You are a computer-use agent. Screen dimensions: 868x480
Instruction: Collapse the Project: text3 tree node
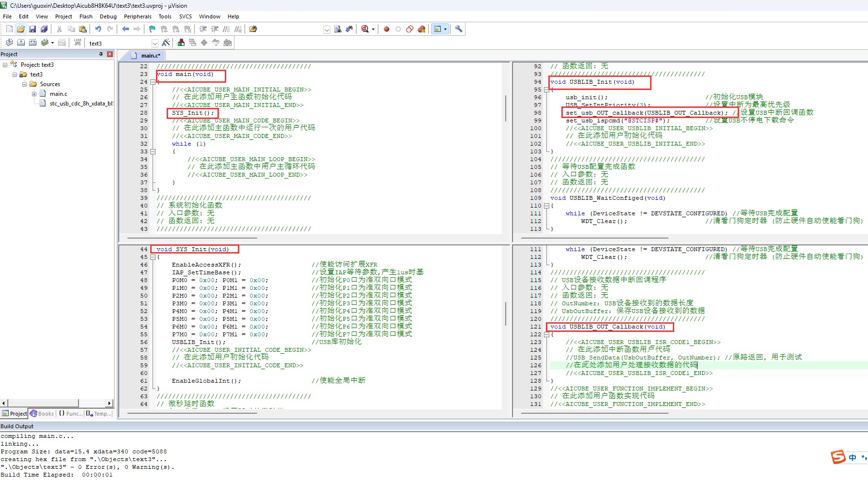click(5, 65)
